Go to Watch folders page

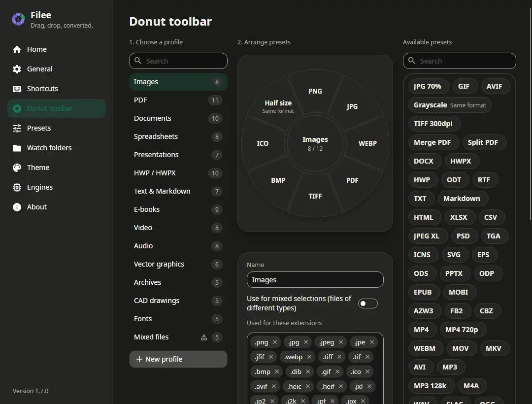click(x=56, y=148)
